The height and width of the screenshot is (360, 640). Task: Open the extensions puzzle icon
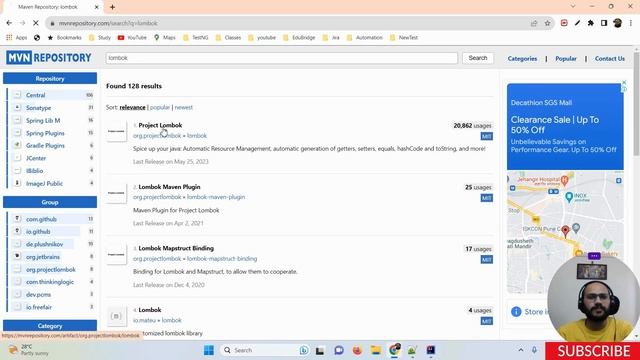pyautogui.click(x=591, y=23)
